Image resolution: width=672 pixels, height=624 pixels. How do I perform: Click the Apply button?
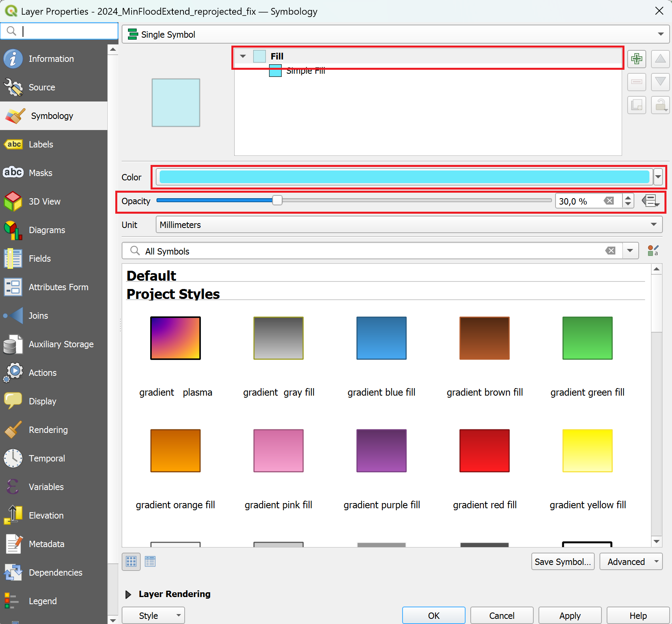570,615
